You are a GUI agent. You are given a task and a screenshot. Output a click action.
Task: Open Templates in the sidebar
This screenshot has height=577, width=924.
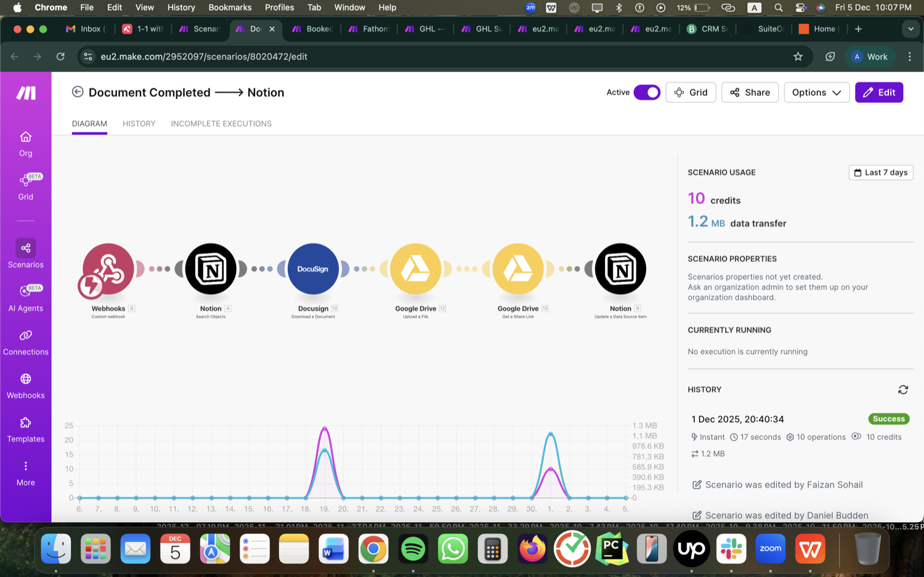point(25,430)
